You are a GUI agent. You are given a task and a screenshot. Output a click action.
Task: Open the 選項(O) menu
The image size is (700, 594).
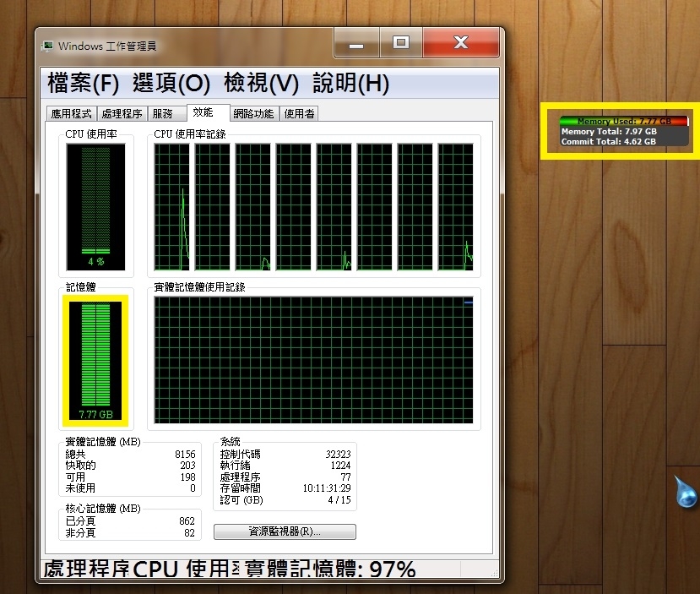[171, 84]
